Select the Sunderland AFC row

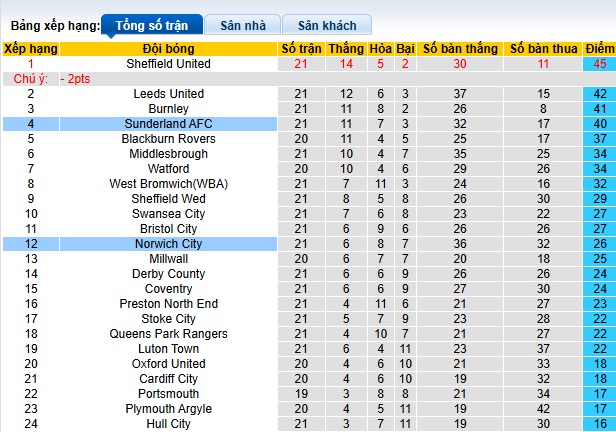click(169, 124)
